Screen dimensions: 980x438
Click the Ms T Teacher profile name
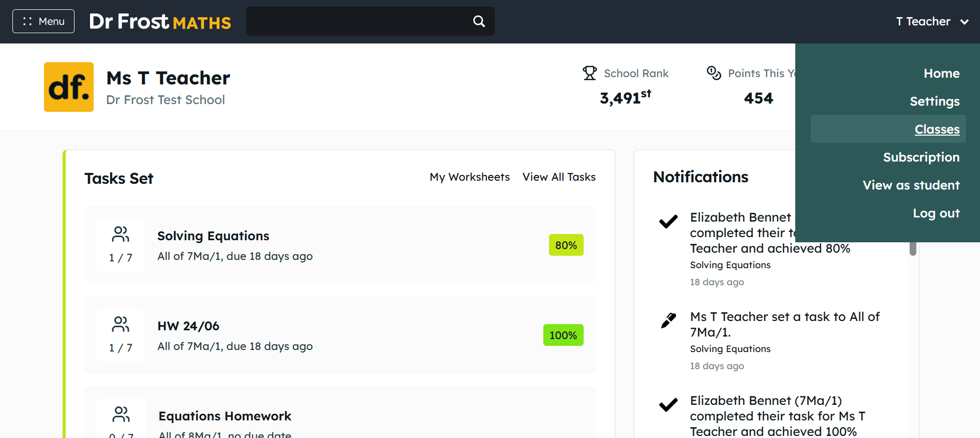[x=168, y=78]
